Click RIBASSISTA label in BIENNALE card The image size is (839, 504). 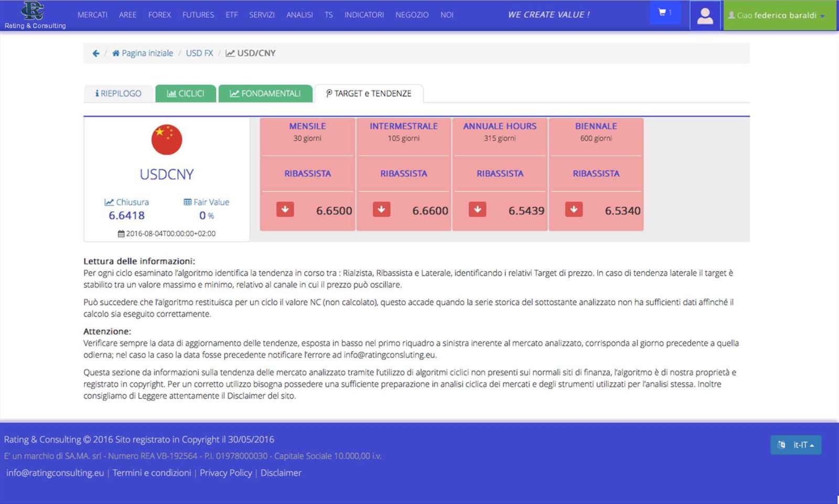click(x=596, y=173)
